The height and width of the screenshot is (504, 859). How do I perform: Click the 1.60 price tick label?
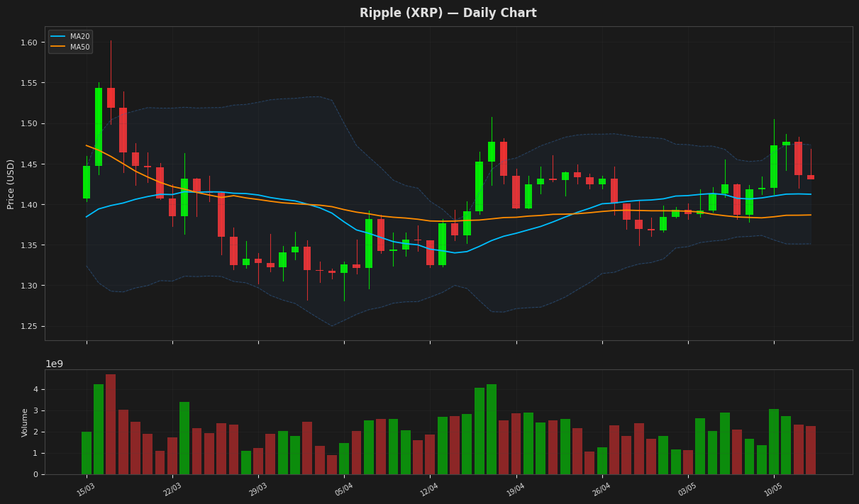28,43
